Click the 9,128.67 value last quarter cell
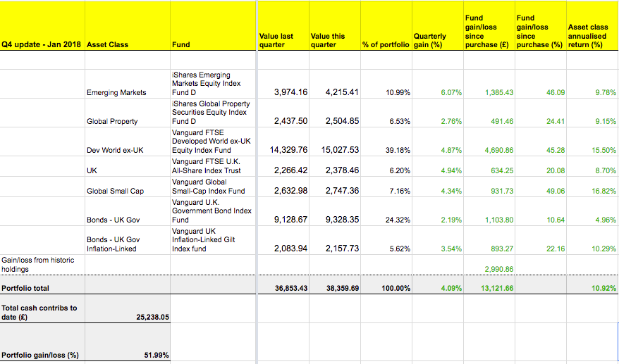 [290, 220]
